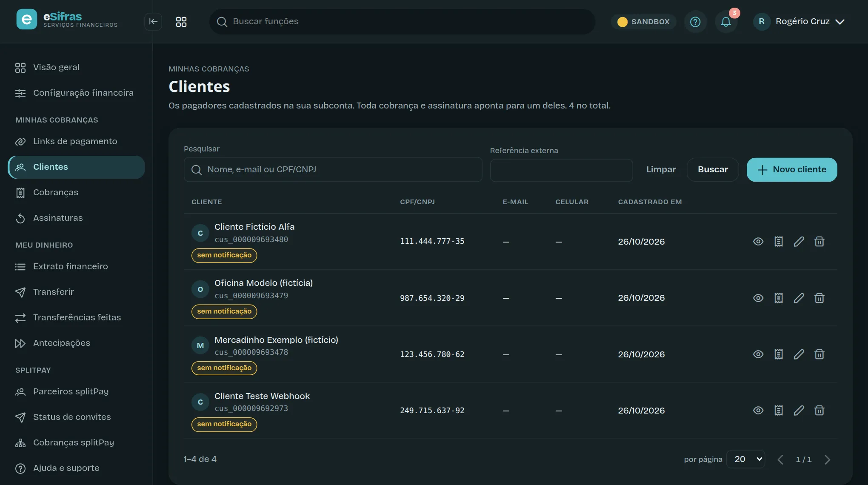
Task: Open the help question mark icon
Action: (x=695, y=22)
